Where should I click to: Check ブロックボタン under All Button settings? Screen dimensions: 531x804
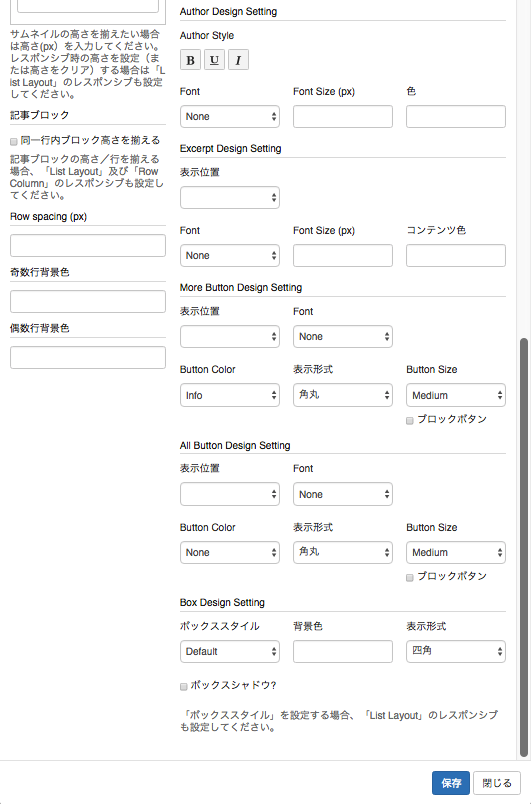coord(410,577)
